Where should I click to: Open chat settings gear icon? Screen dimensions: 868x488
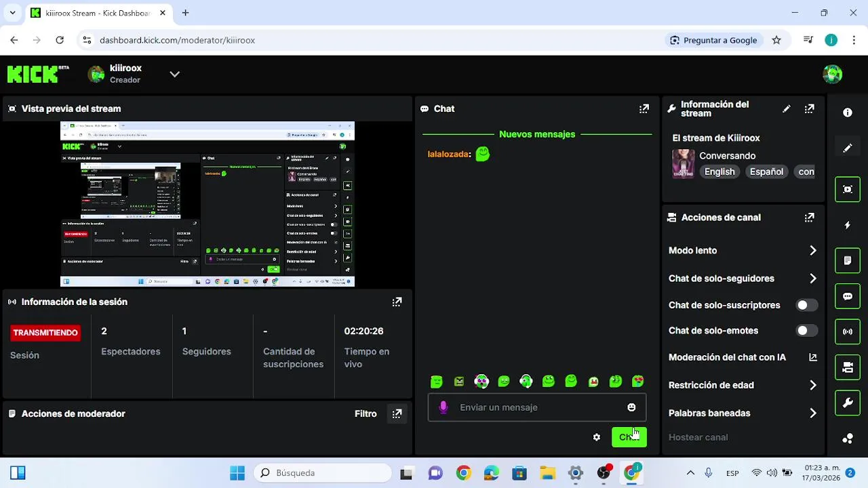(x=597, y=437)
